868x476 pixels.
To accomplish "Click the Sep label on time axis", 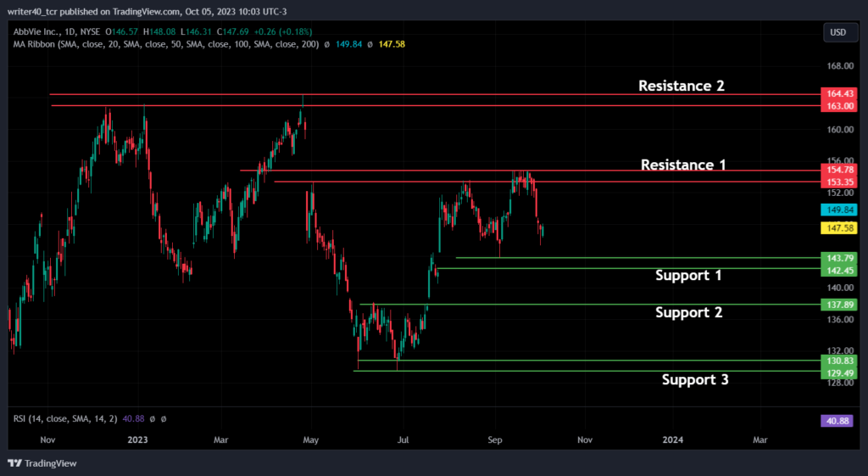I will coord(495,440).
